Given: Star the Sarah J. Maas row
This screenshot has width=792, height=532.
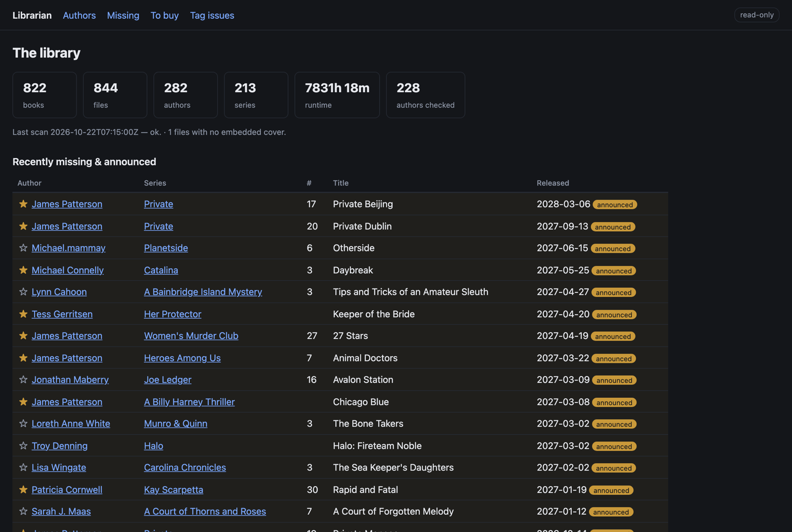Looking at the screenshot, I should (23, 511).
